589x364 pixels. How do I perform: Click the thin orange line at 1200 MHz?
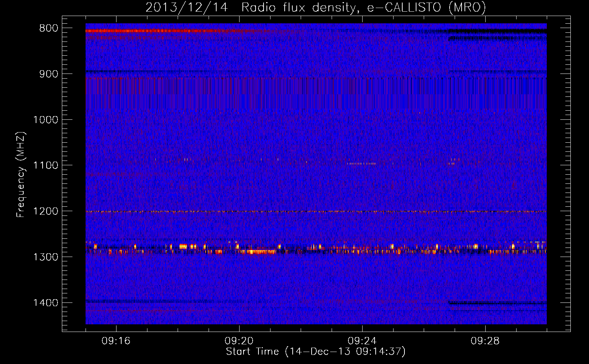[x=316, y=211]
